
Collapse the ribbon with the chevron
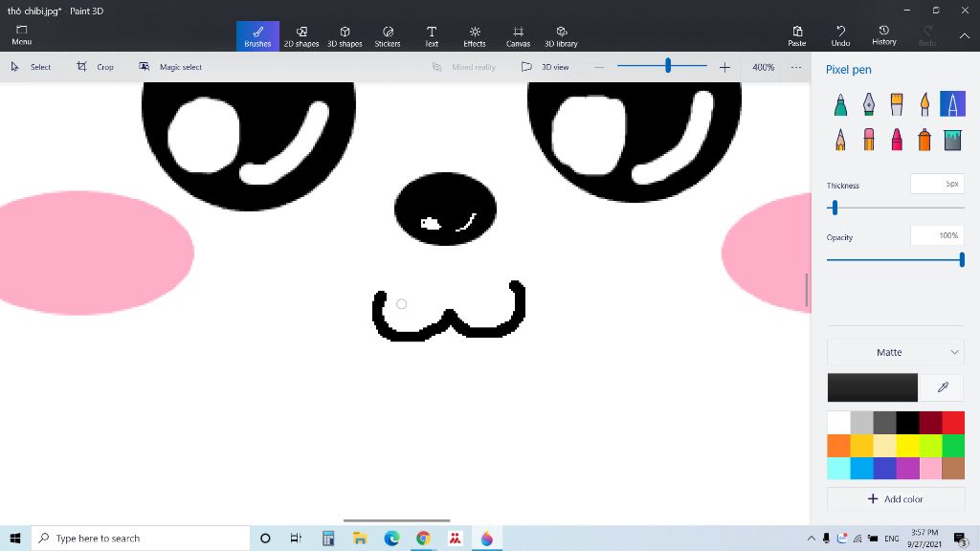tap(965, 36)
